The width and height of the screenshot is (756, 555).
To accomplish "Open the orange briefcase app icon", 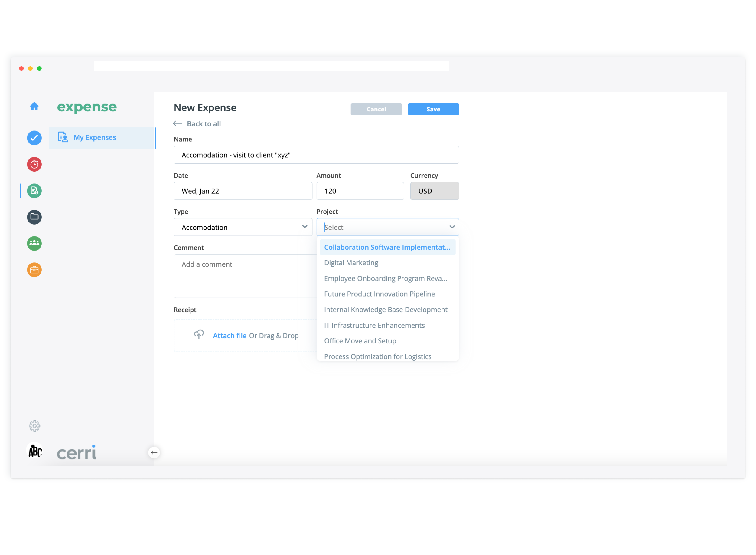I will [x=34, y=270].
